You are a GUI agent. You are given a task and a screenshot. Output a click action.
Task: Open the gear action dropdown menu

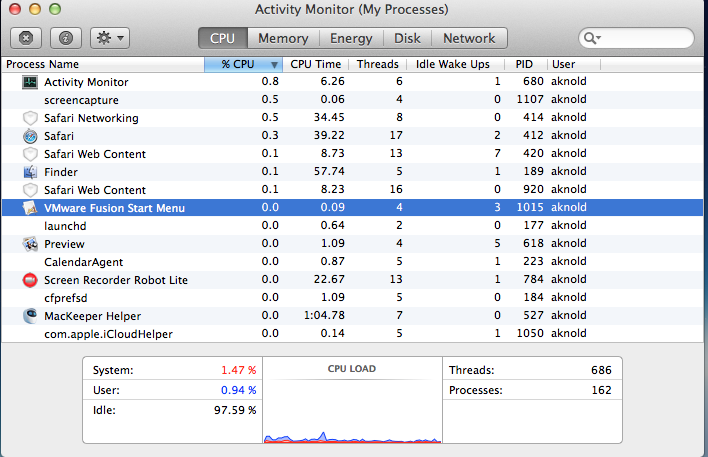[x=110, y=38]
